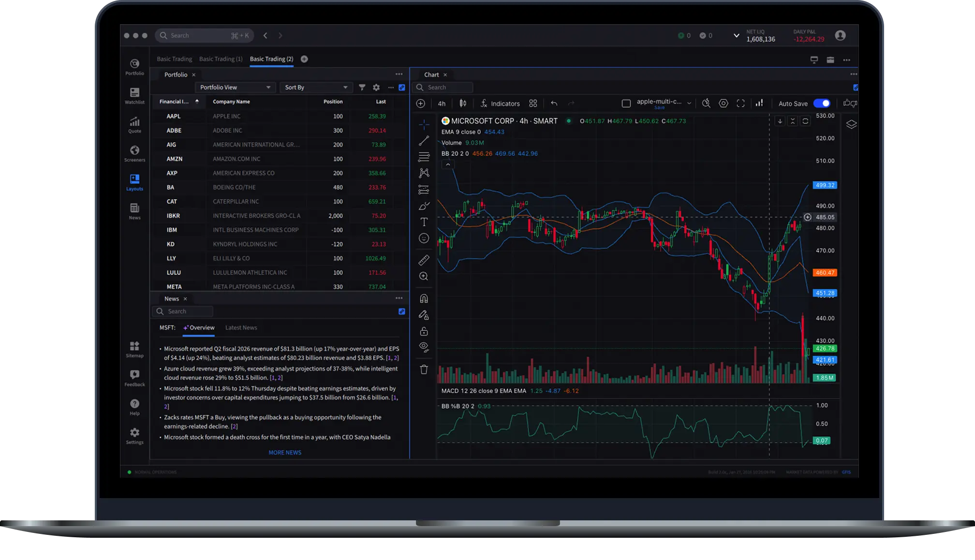This screenshot has height=560, width=975.
Task: Enter fullscreen chart mode
Action: [x=740, y=103]
